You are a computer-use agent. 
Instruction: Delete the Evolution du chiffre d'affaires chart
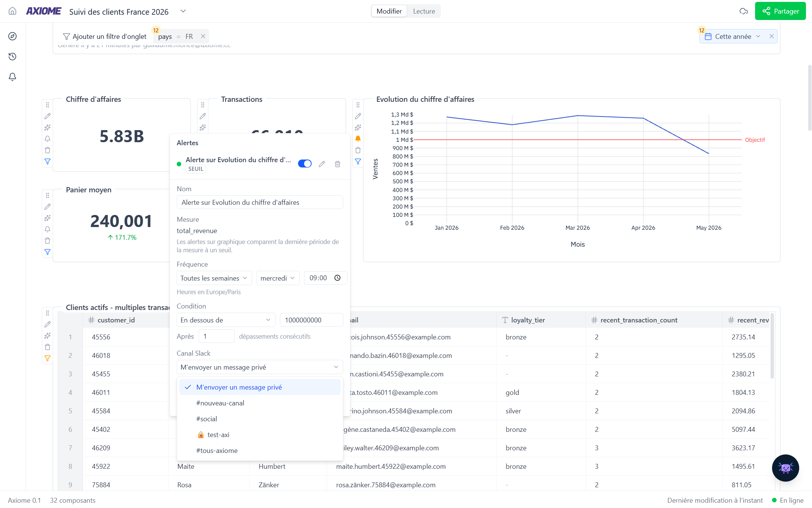point(358,150)
